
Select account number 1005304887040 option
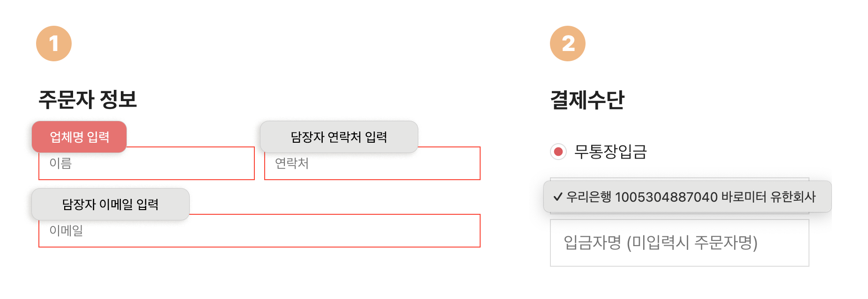pos(666,197)
